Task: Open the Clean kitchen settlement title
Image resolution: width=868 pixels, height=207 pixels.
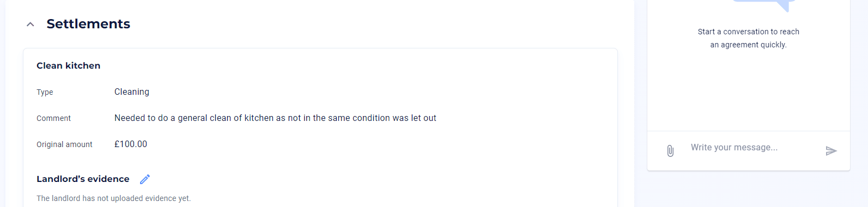Action: [x=69, y=65]
